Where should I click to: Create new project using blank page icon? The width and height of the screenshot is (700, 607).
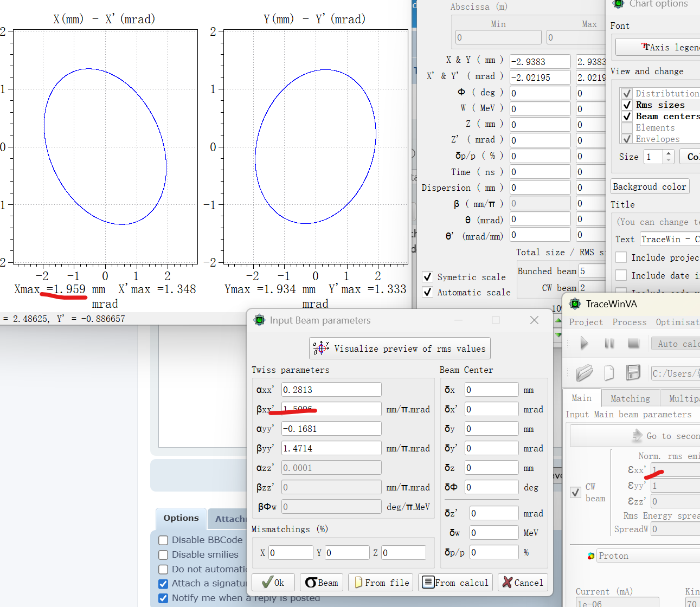(609, 373)
